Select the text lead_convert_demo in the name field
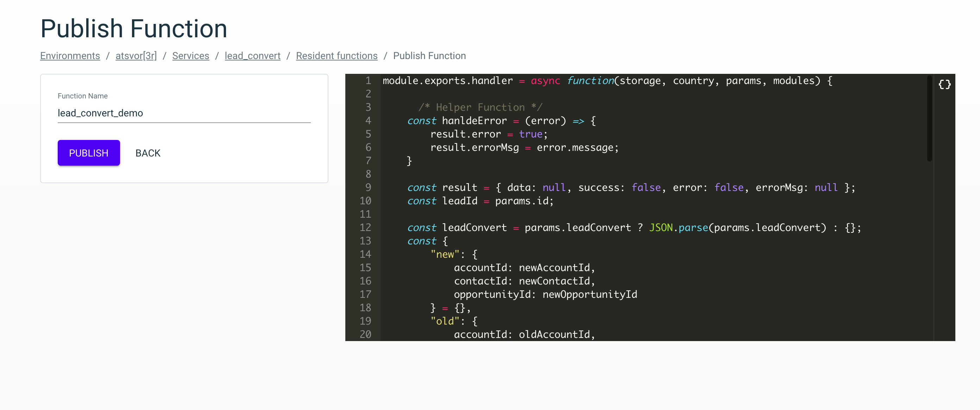Viewport: 980px width, 410px height. tap(100, 113)
